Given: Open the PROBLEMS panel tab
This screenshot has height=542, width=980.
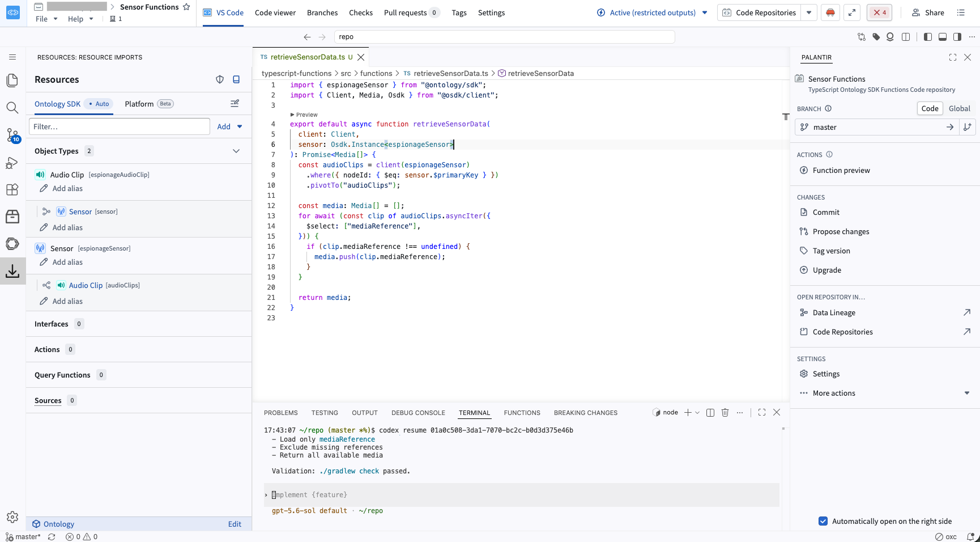Looking at the screenshot, I should click(x=280, y=413).
